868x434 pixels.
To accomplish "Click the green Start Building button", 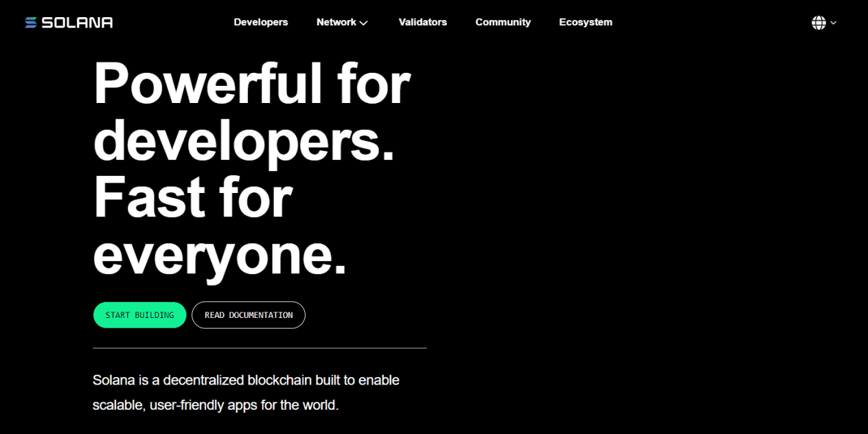I will [140, 315].
